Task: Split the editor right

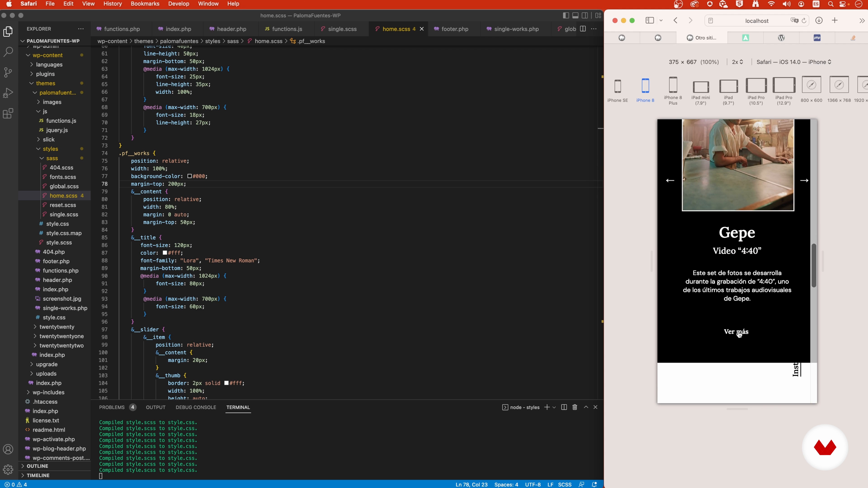Action: point(583,29)
